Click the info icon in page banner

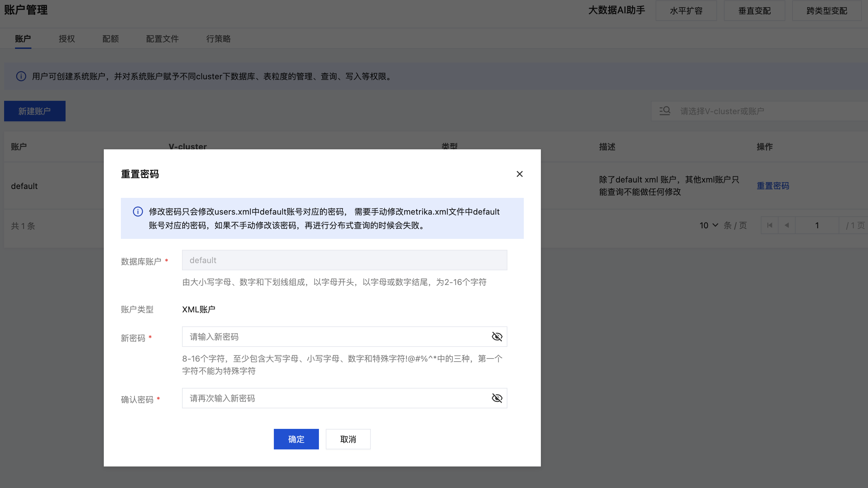[x=21, y=76]
